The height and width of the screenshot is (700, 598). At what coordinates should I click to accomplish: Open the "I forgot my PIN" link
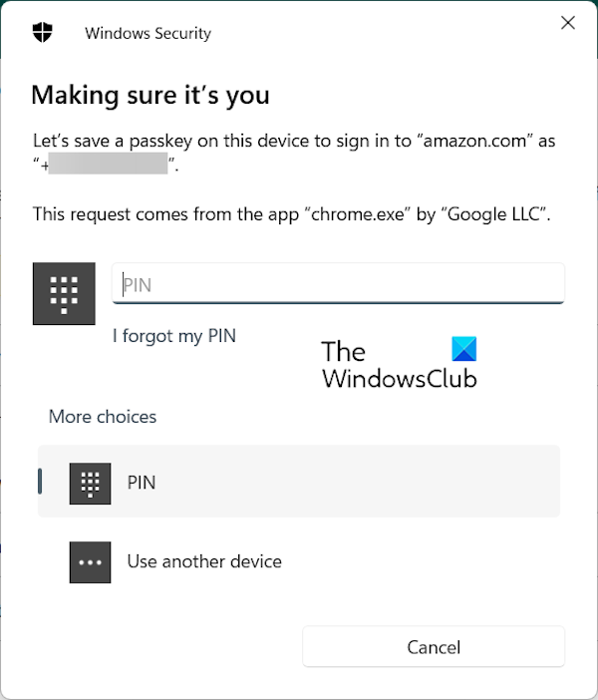(174, 336)
